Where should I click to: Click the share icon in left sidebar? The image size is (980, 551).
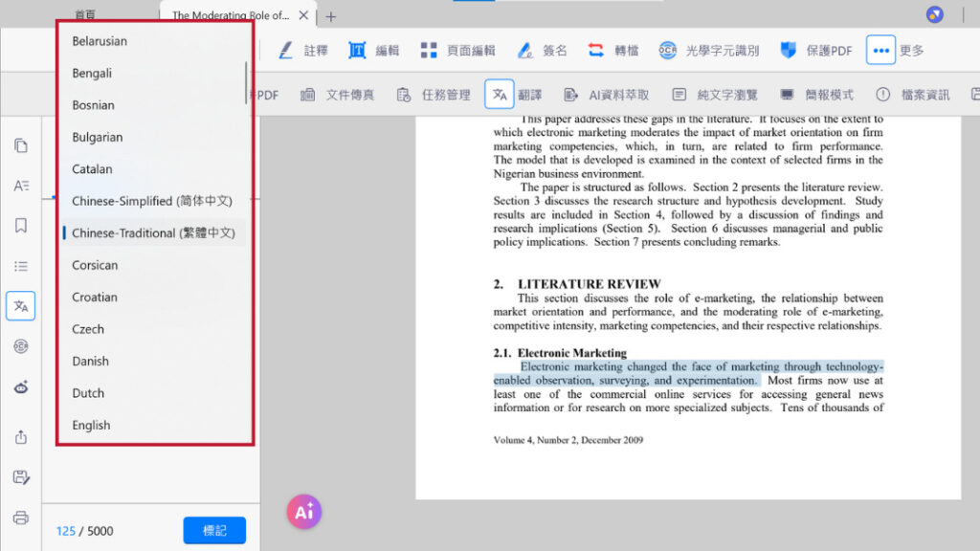[x=20, y=437]
